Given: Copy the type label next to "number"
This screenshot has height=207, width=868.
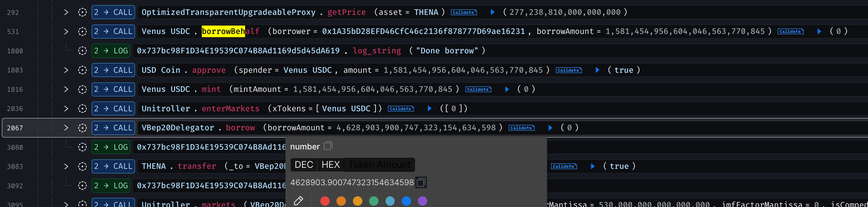Looking at the screenshot, I should tap(328, 146).
